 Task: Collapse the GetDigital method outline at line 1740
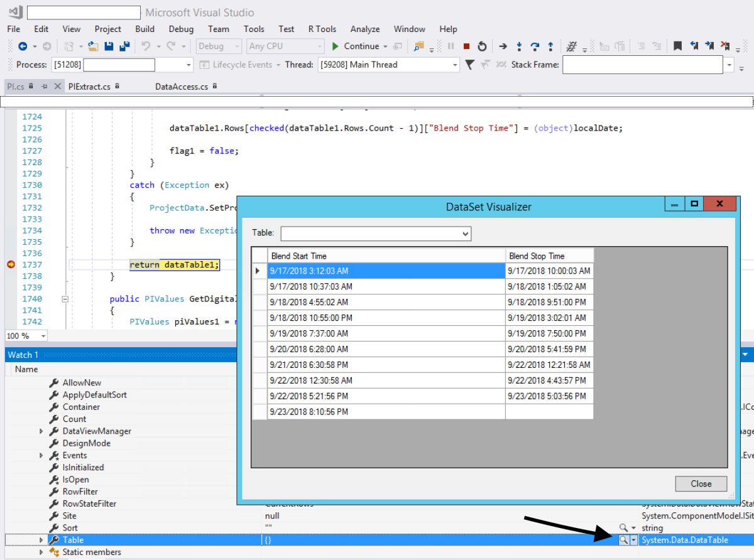65,299
